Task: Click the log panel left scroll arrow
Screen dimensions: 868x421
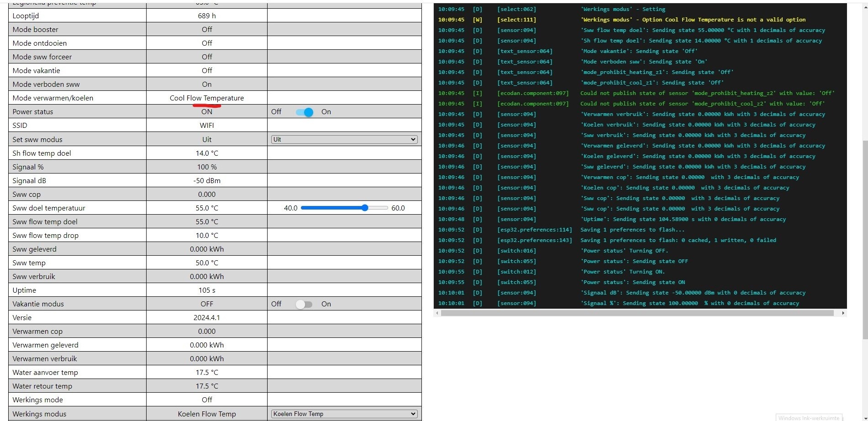Action: coord(437,313)
